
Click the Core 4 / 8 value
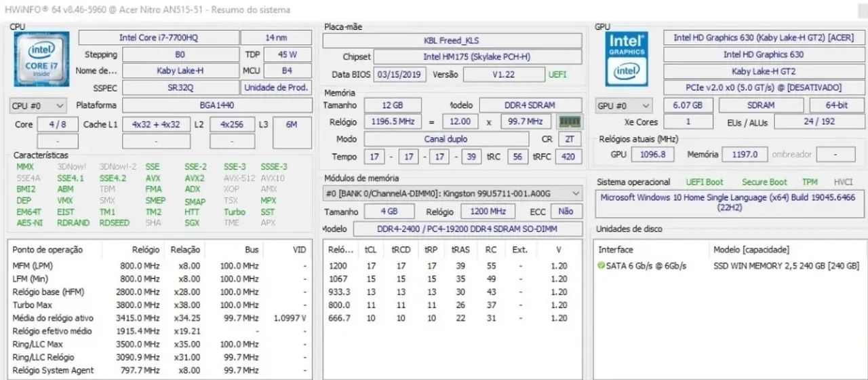click(57, 125)
